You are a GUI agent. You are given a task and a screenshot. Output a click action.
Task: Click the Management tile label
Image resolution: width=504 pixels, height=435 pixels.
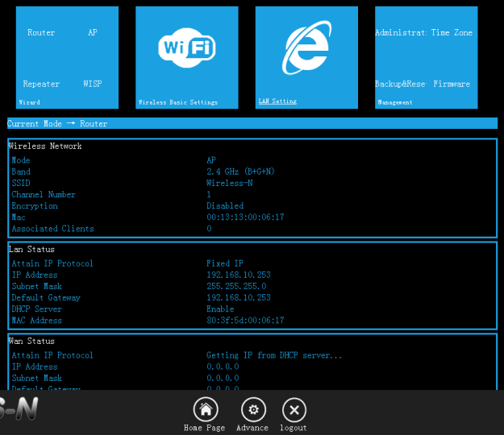click(395, 102)
